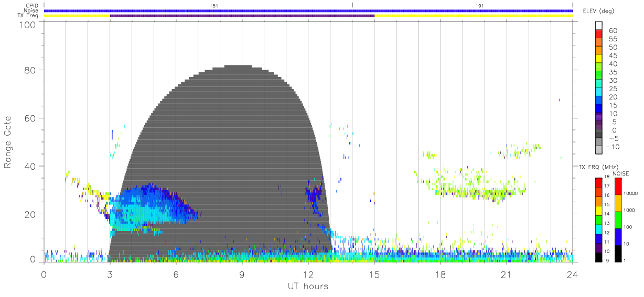Select the green segment of the NOISE colorbar
The width and height of the screenshot is (644, 297).
pyautogui.click(x=618, y=219)
